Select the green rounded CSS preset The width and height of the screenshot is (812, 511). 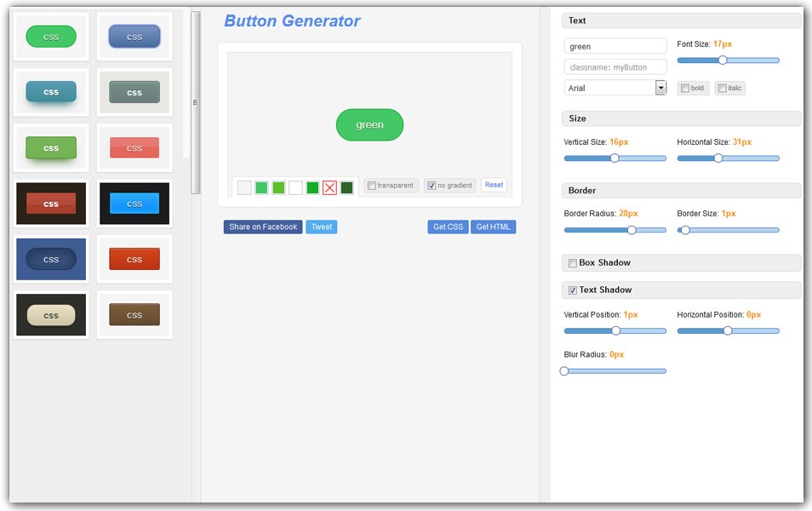[x=50, y=37]
